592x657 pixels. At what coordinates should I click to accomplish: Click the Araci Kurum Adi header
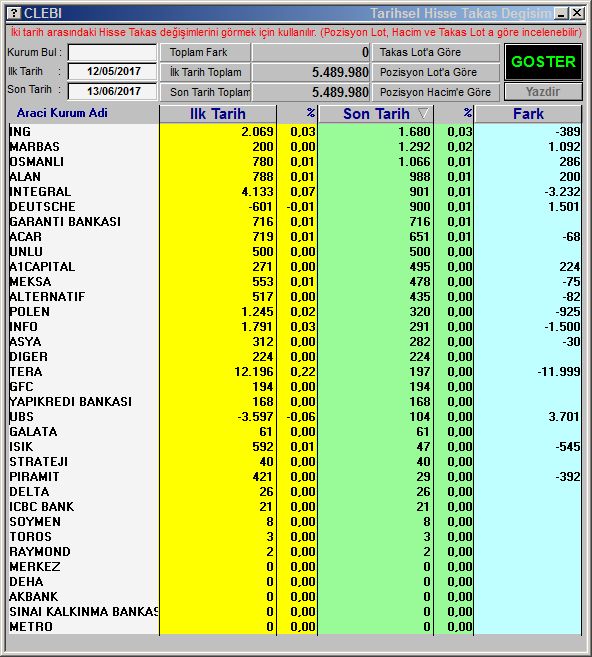pyautogui.click(x=62, y=113)
